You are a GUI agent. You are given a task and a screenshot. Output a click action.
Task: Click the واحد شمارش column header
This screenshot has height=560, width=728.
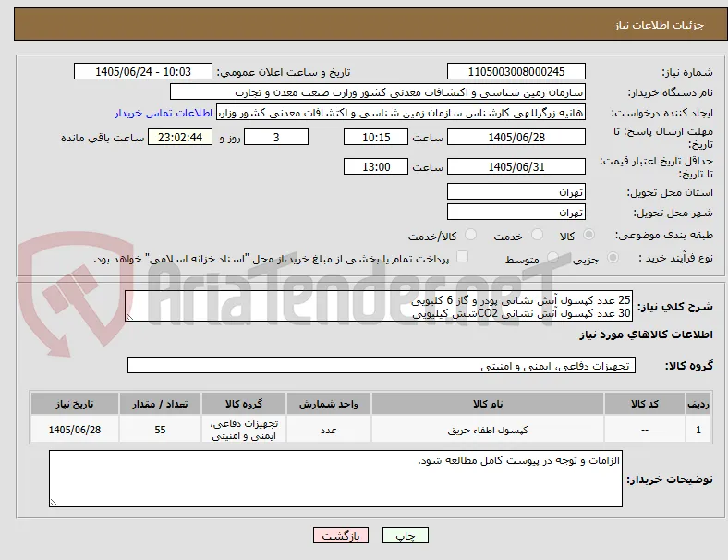[x=329, y=404]
